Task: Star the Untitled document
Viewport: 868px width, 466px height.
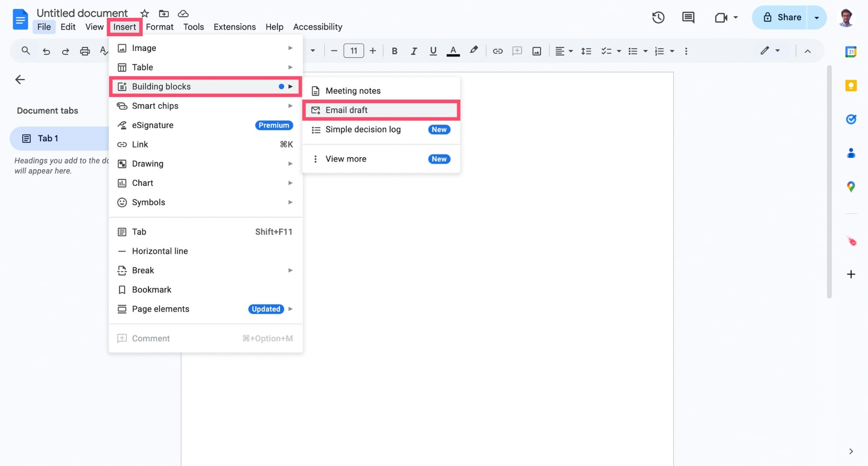Action: (x=144, y=13)
